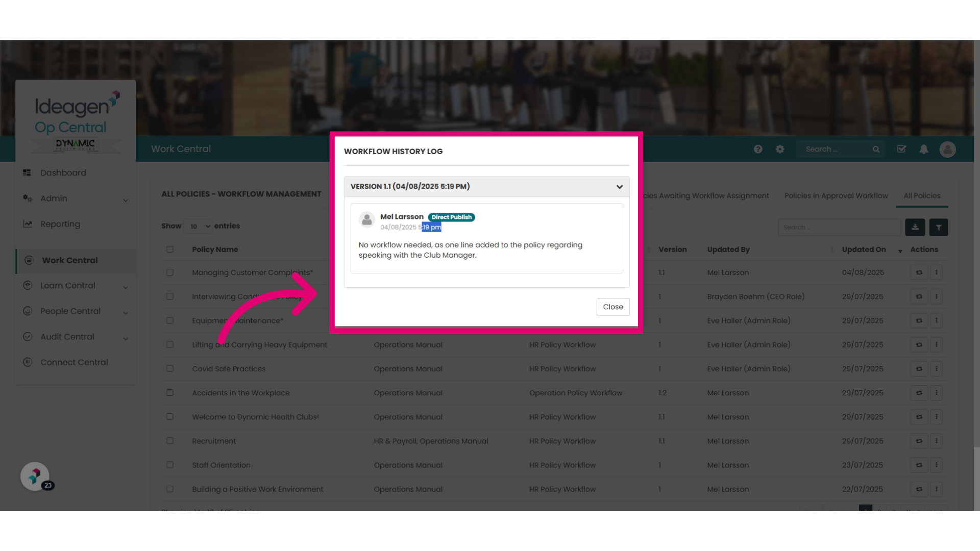Check the Managing Customer Complaints row checkbox
This screenshot has height=551, width=980.
point(170,272)
